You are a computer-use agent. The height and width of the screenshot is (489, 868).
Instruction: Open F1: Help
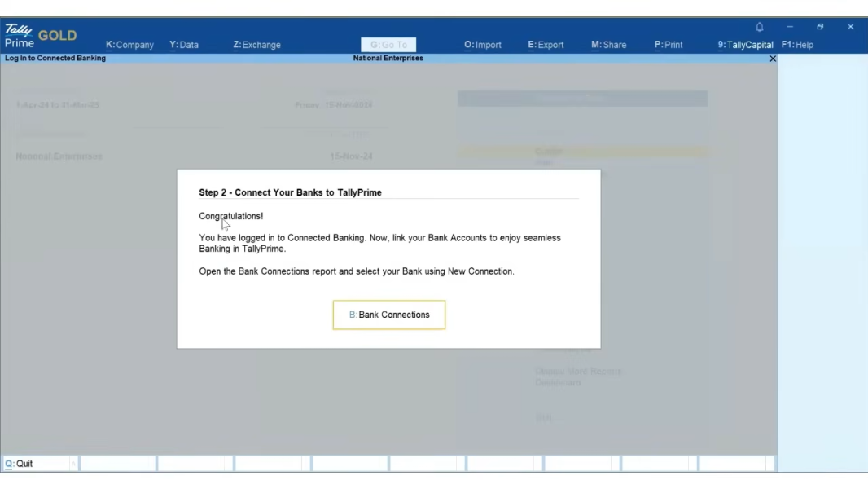click(x=797, y=45)
